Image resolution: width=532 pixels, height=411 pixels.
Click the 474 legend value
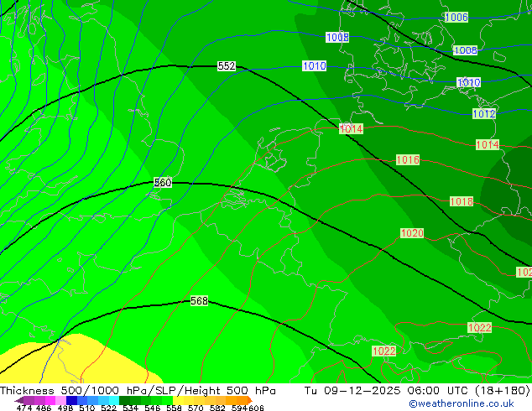(24, 408)
